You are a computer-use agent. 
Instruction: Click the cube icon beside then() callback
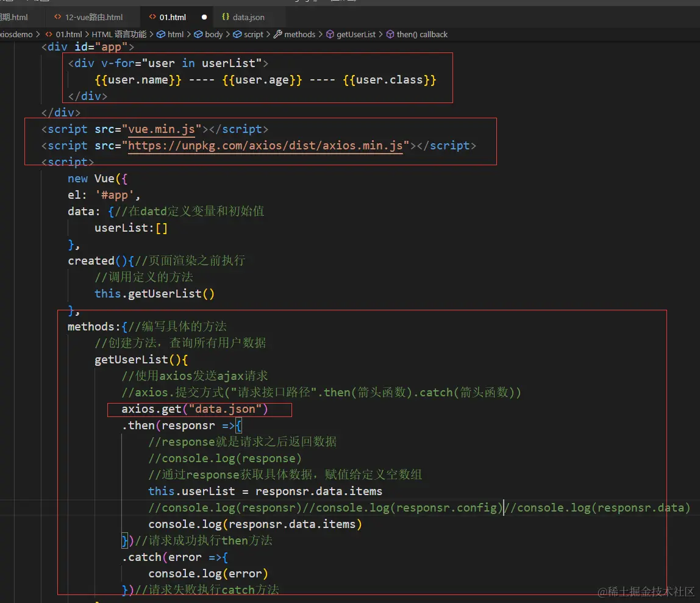tap(390, 34)
